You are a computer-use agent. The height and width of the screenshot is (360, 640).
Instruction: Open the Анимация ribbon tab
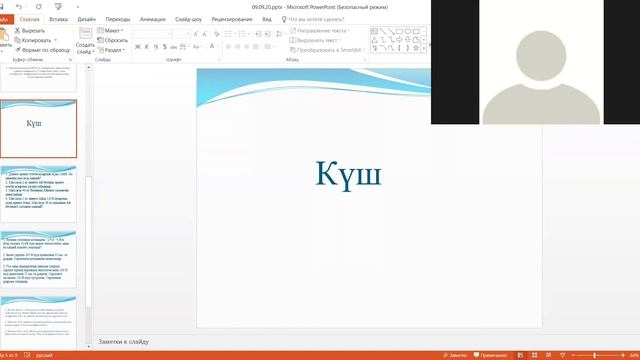[x=153, y=19]
